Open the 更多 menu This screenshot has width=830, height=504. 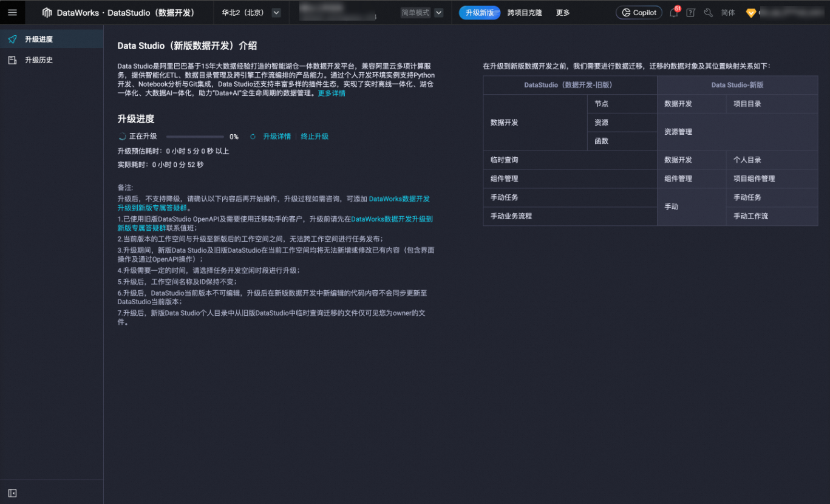563,13
